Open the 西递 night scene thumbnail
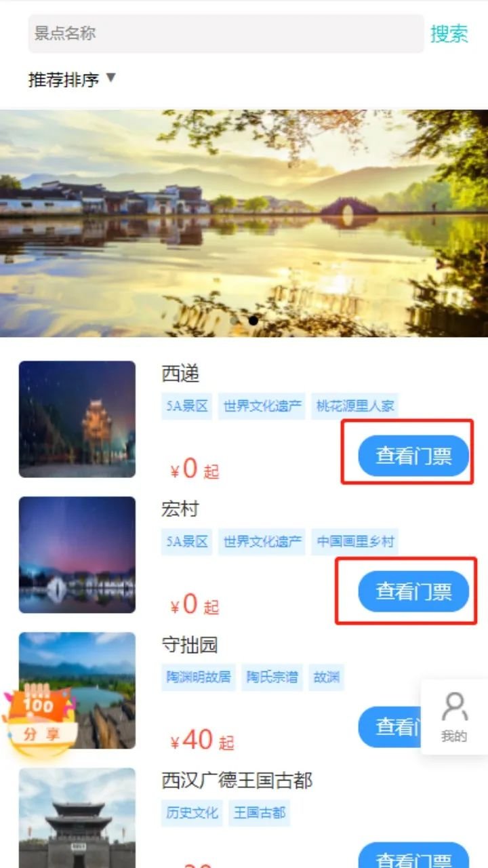This screenshot has height=868, width=488. (77, 419)
